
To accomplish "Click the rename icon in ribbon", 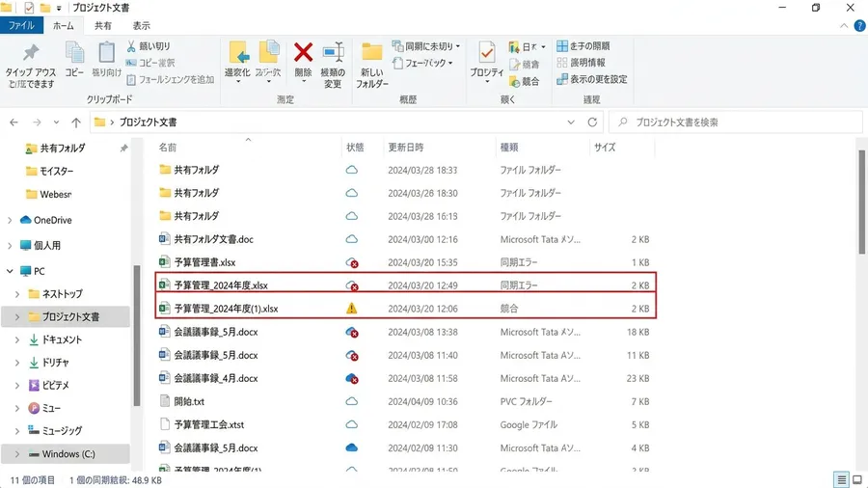I will coord(334,53).
